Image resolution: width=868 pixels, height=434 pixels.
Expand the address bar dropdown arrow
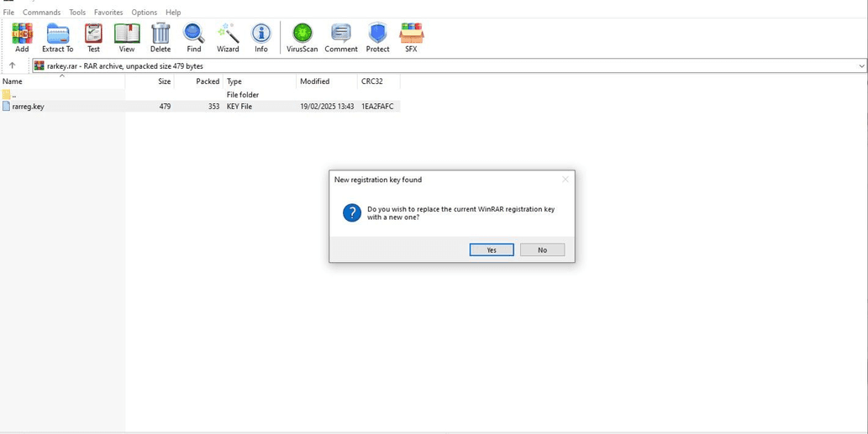tap(862, 65)
